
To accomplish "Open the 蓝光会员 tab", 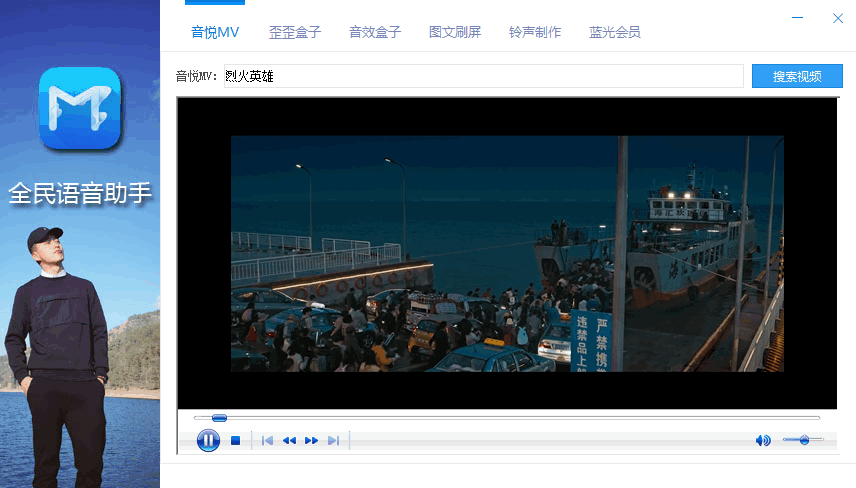I will point(615,32).
